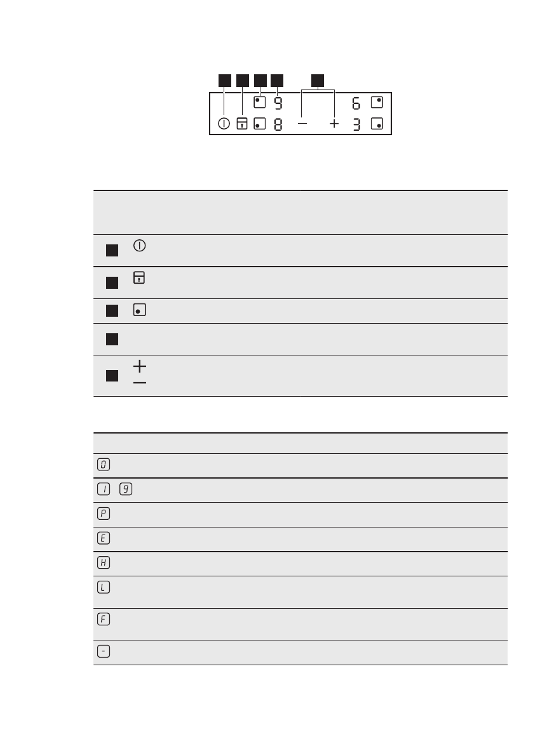
Task: Click the P display symbol in the list
Action: [x=104, y=514]
